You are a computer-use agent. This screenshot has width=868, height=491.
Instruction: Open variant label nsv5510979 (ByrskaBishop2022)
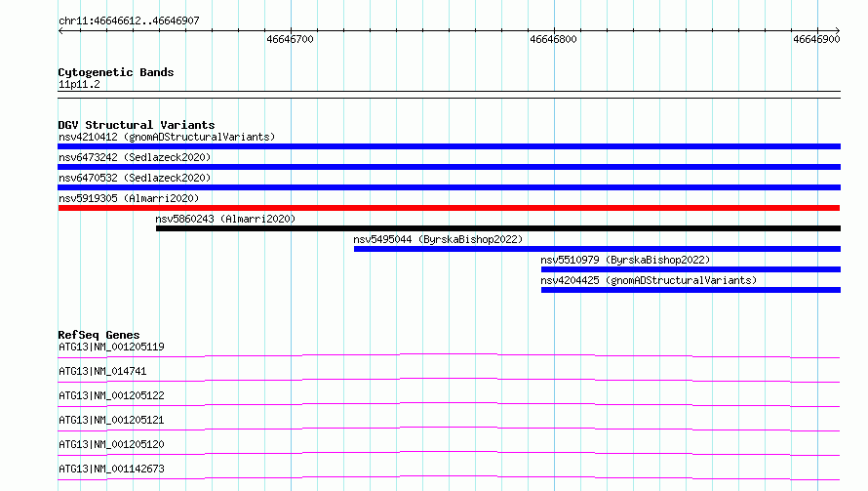(x=625, y=260)
